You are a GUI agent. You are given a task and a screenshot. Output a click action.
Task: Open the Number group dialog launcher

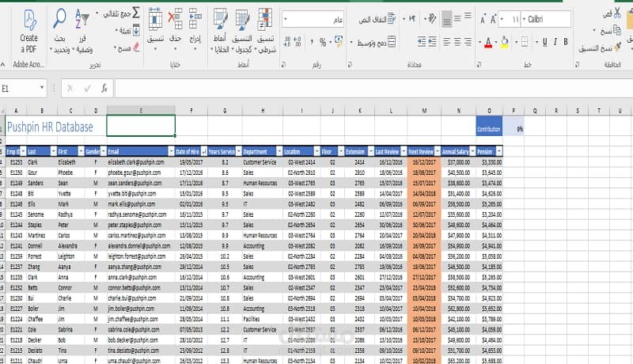(283, 65)
